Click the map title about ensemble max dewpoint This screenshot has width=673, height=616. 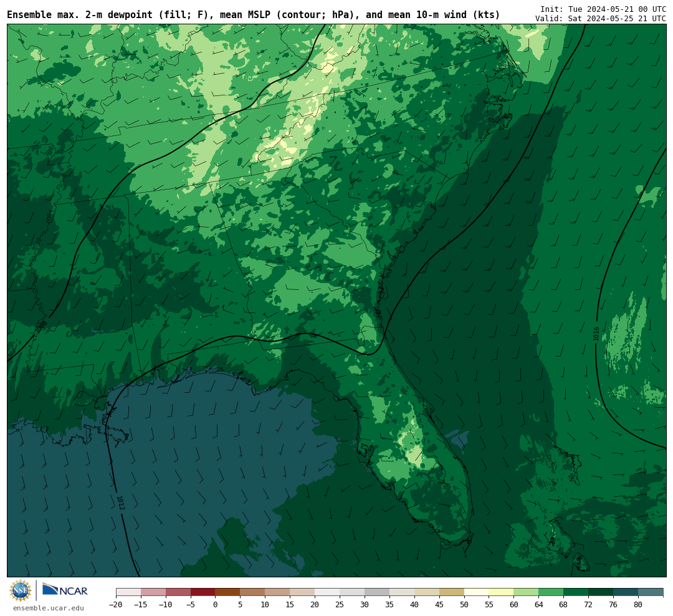point(253,14)
